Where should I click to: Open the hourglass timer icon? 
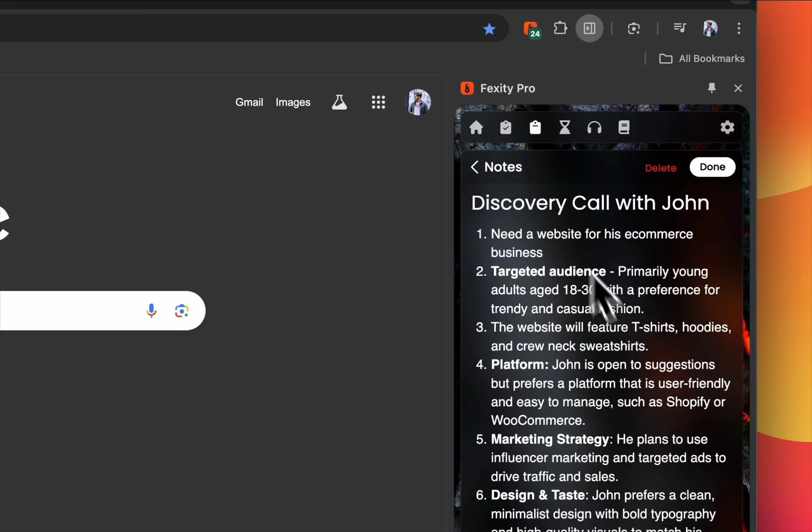click(x=565, y=128)
